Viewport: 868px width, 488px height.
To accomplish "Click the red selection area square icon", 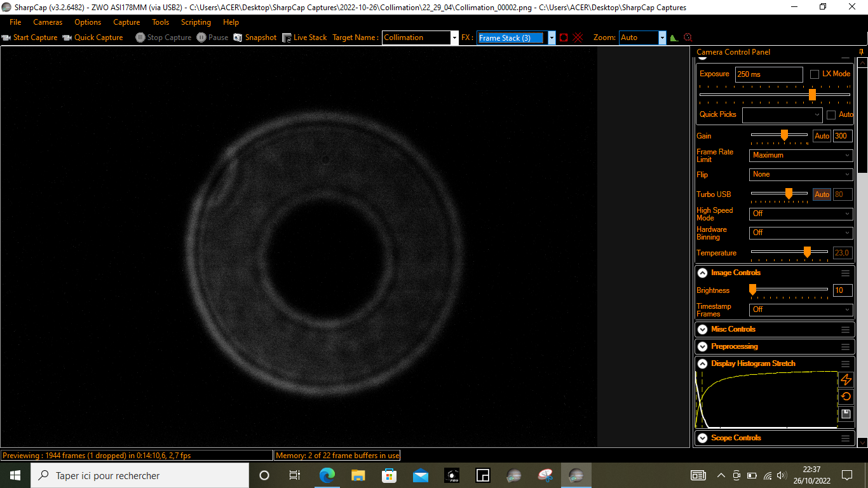I will [x=564, y=37].
